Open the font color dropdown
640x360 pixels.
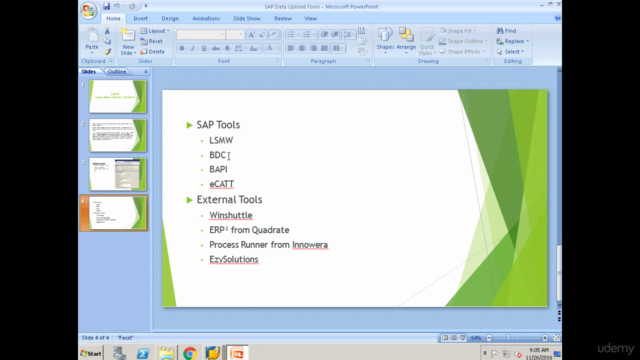tap(271, 48)
